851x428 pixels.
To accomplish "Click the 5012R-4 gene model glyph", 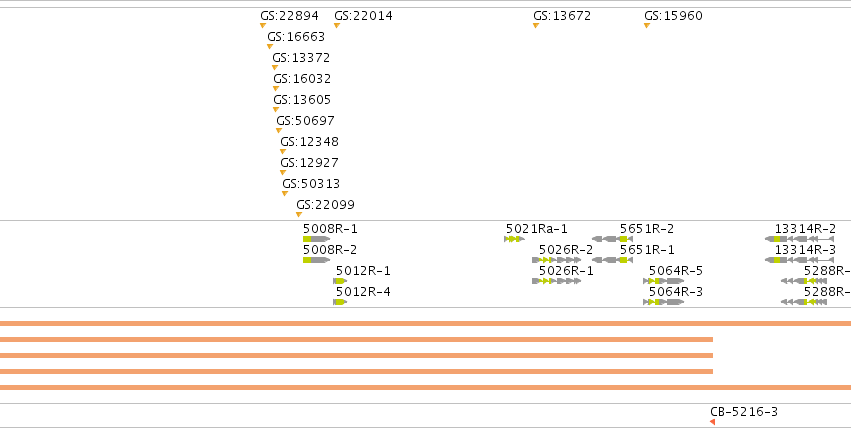I will [340, 302].
